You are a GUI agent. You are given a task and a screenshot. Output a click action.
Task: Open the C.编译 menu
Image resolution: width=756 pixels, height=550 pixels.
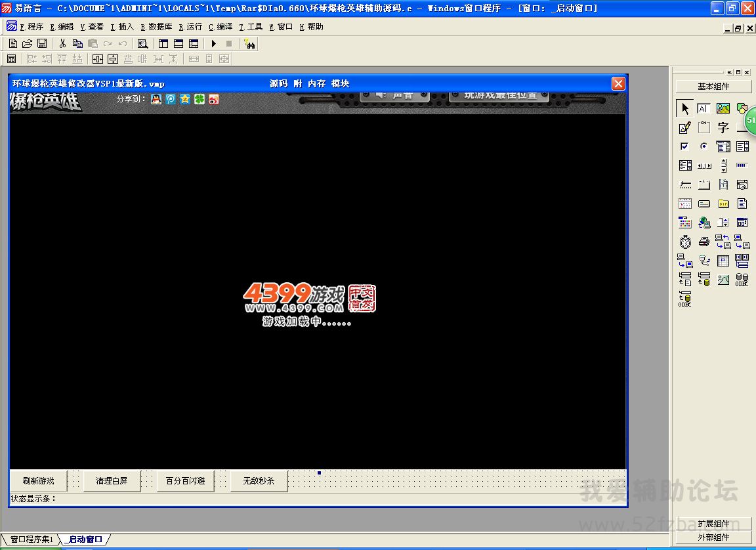point(220,27)
